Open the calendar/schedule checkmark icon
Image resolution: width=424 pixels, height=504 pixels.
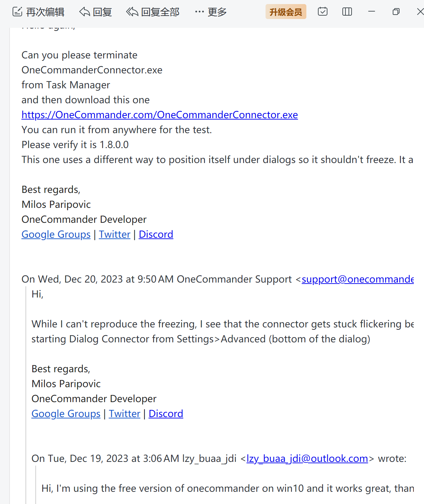click(322, 12)
